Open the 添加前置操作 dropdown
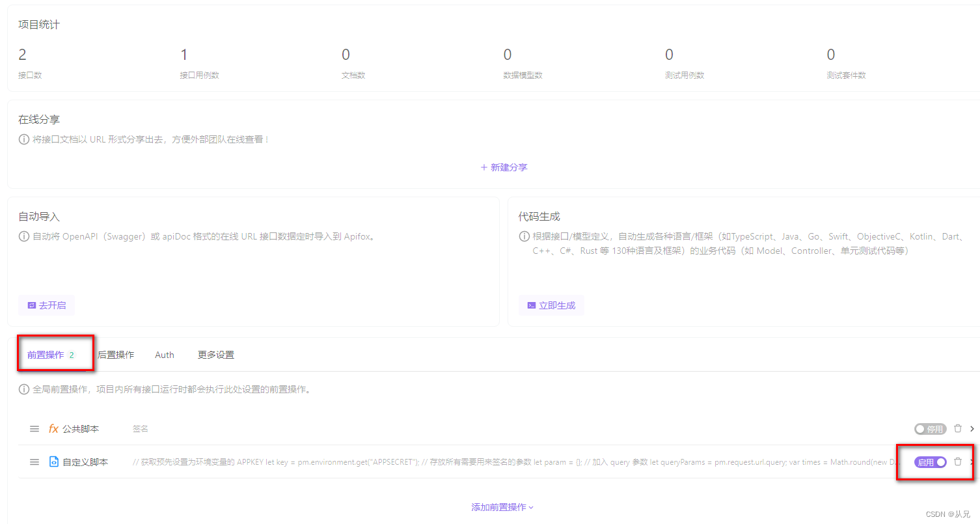Image resolution: width=980 pixels, height=524 pixels. click(502, 507)
